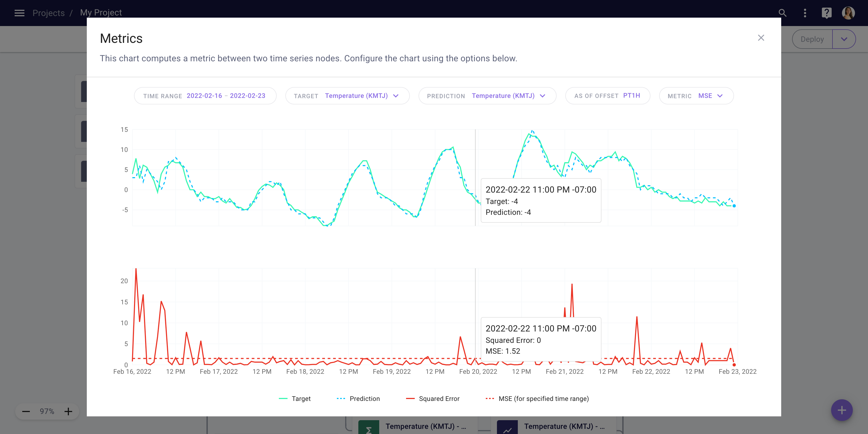Click the blue end point on prediction line
The width and height of the screenshot is (868, 434).
pyautogui.click(x=734, y=206)
